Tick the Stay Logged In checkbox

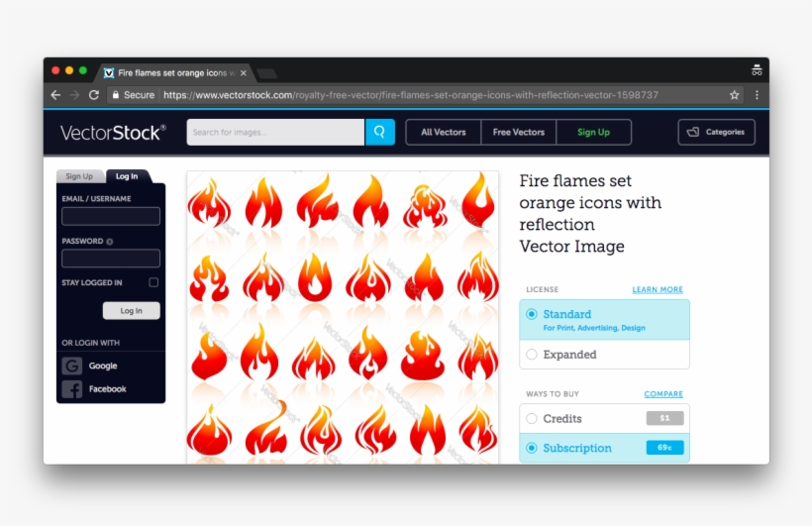[153, 282]
